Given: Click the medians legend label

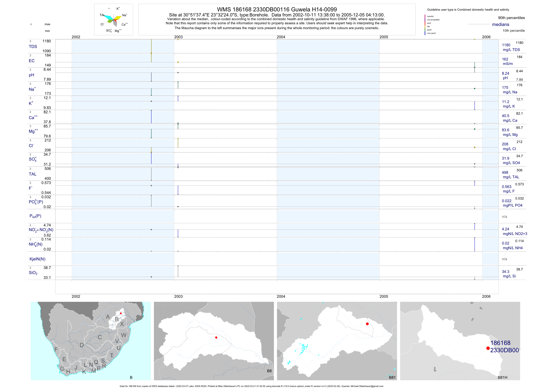Looking at the screenshot, I should pyautogui.click(x=500, y=24).
